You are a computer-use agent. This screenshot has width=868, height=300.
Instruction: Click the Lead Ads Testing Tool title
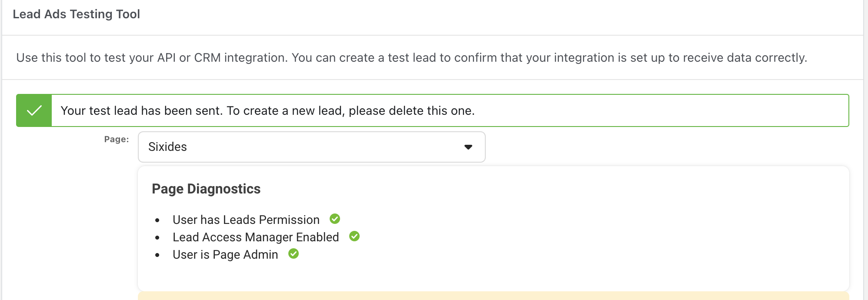point(77,14)
